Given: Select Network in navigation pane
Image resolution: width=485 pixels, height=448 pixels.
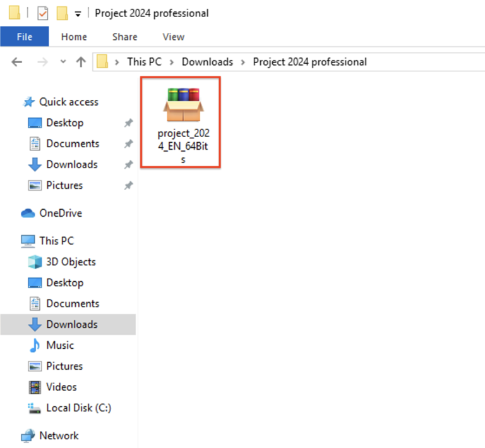Looking at the screenshot, I should [50, 435].
